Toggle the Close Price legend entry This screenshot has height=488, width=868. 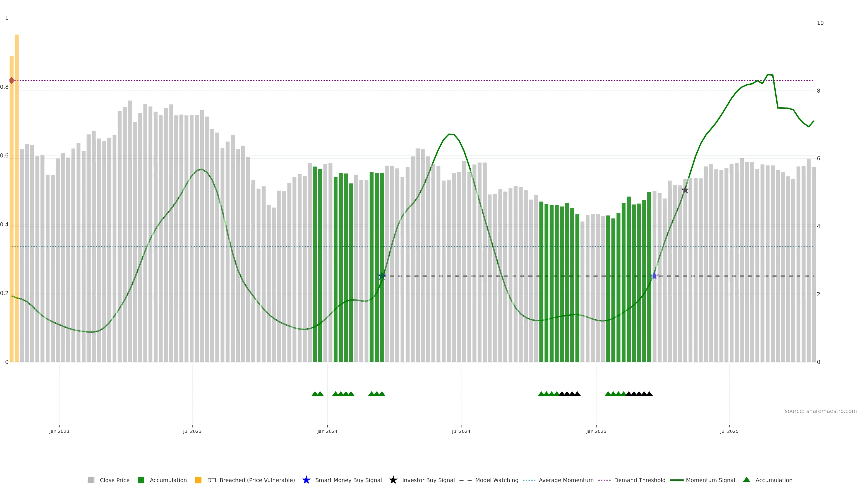[x=114, y=480]
